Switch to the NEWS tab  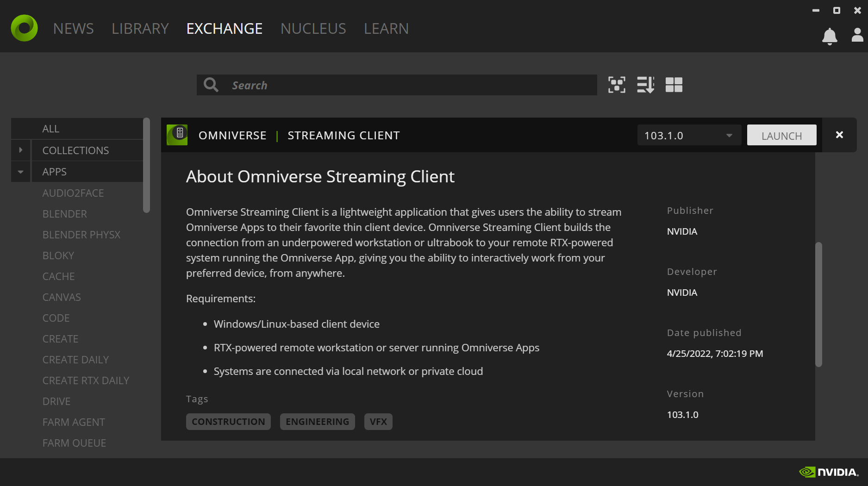[73, 28]
